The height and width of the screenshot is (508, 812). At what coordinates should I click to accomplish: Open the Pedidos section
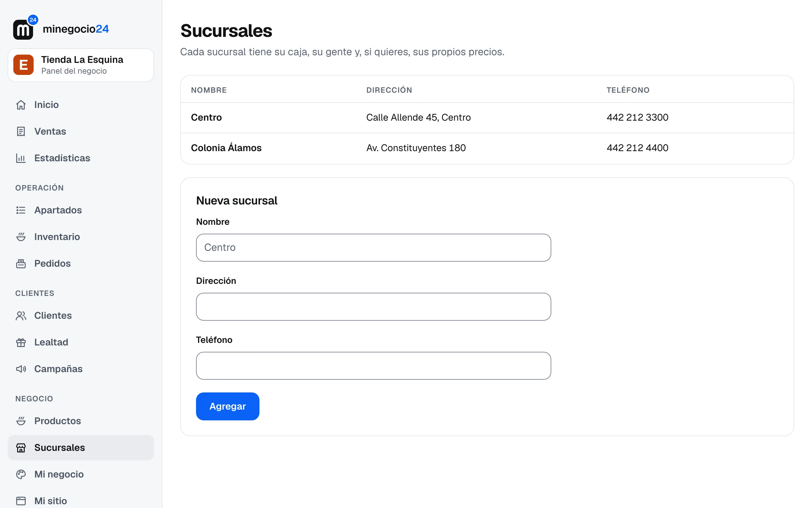(81, 264)
